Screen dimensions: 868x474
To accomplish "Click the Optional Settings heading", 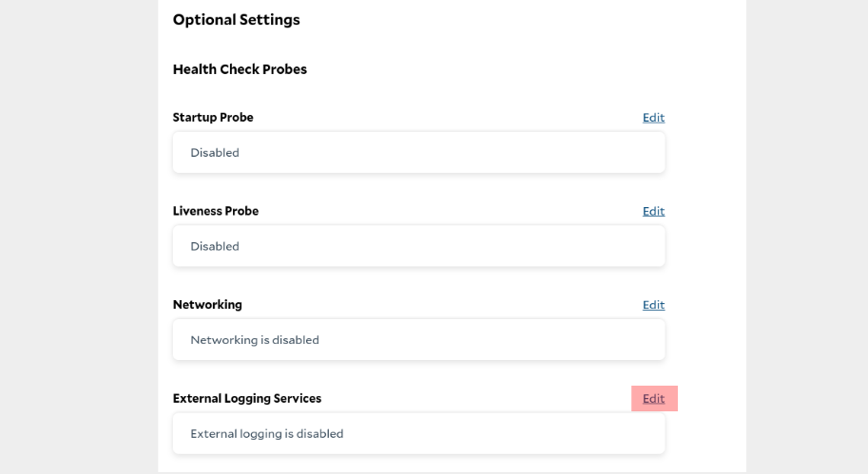I will point(237,20).
